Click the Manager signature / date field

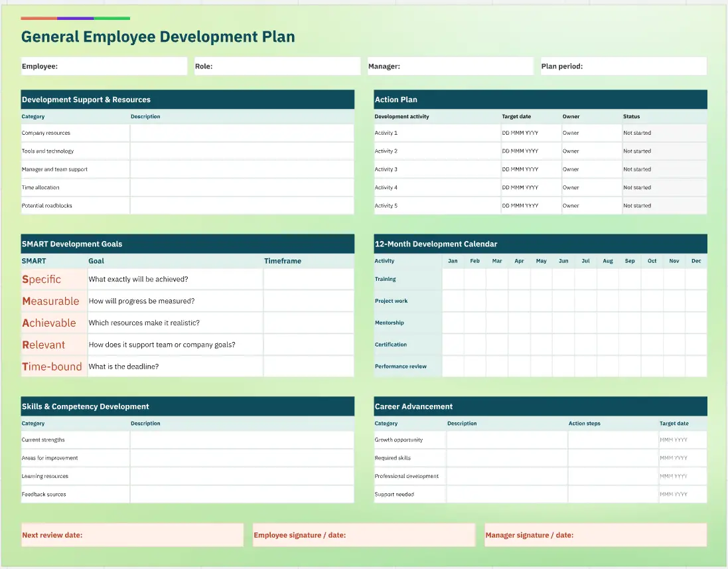click(596, 535)
